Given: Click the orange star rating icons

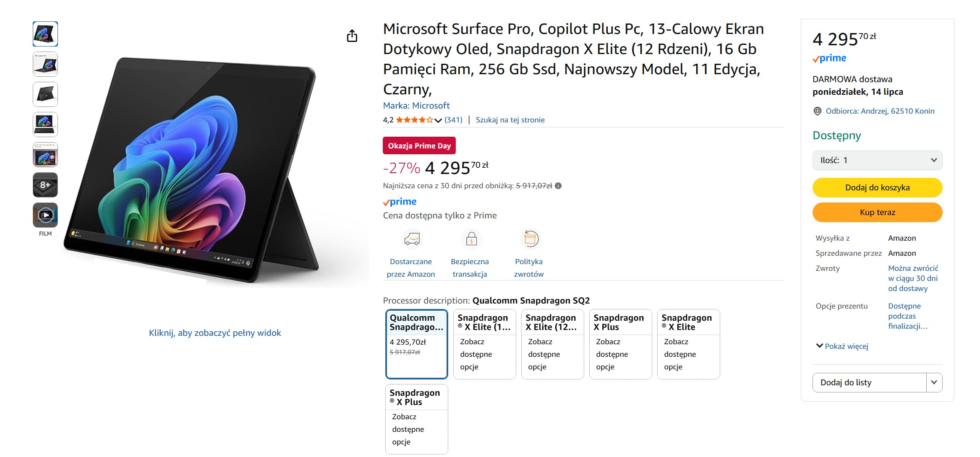Looking at the screenshot, I should click(x=413, y=119).
